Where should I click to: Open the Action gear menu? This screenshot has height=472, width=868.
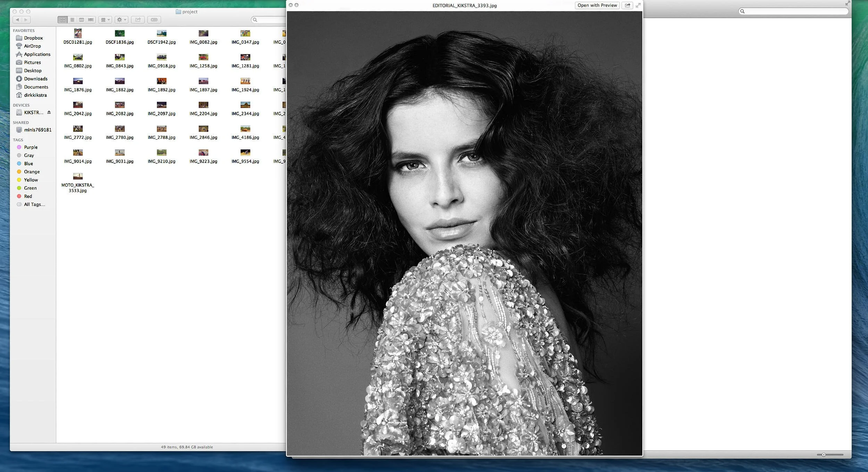(121, 20)
